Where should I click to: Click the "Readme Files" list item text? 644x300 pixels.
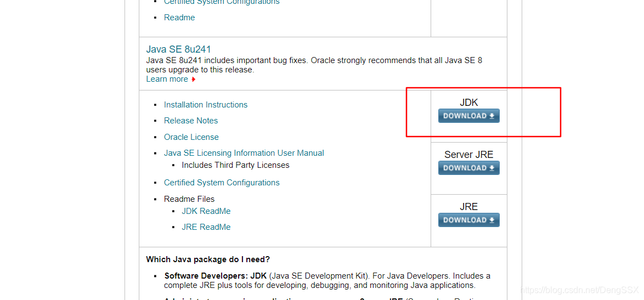coord(189,199)
